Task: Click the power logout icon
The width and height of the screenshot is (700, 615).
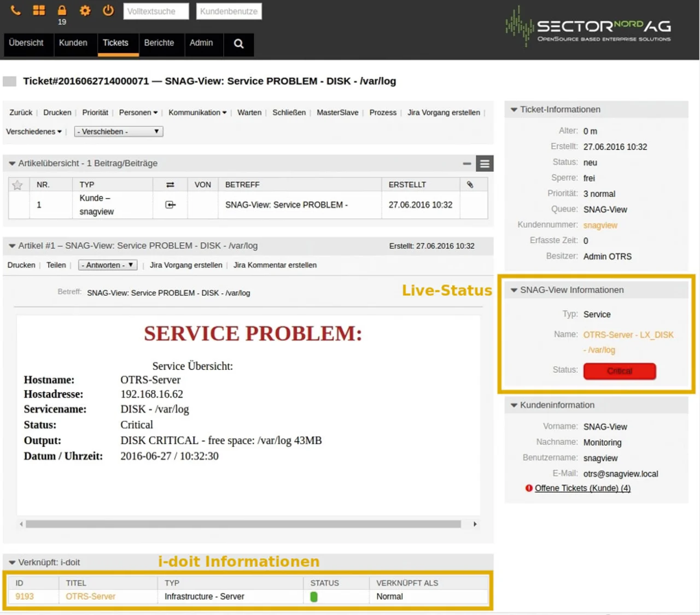Action: pyautogui.click(x=108, y=10)
